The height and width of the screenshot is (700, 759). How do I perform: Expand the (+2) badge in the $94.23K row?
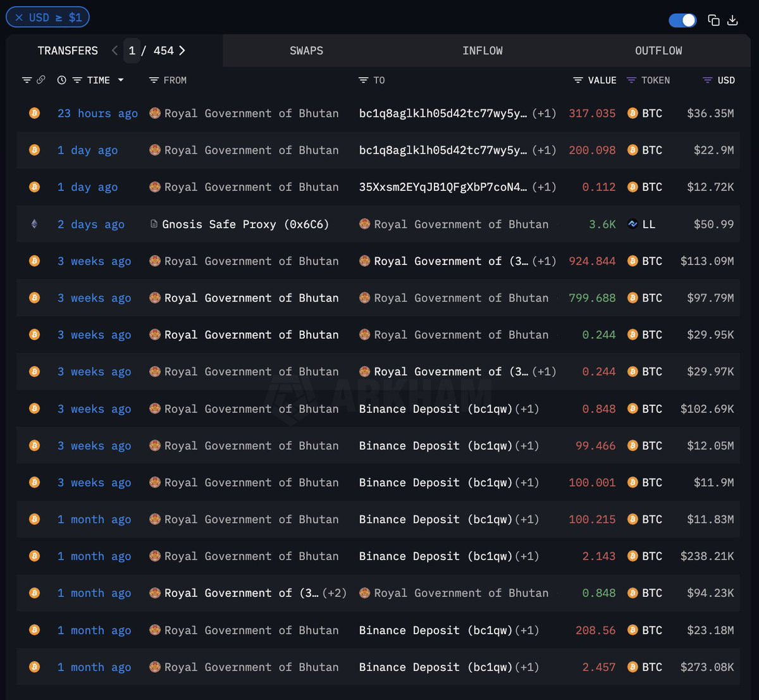[x=335, y=593]
